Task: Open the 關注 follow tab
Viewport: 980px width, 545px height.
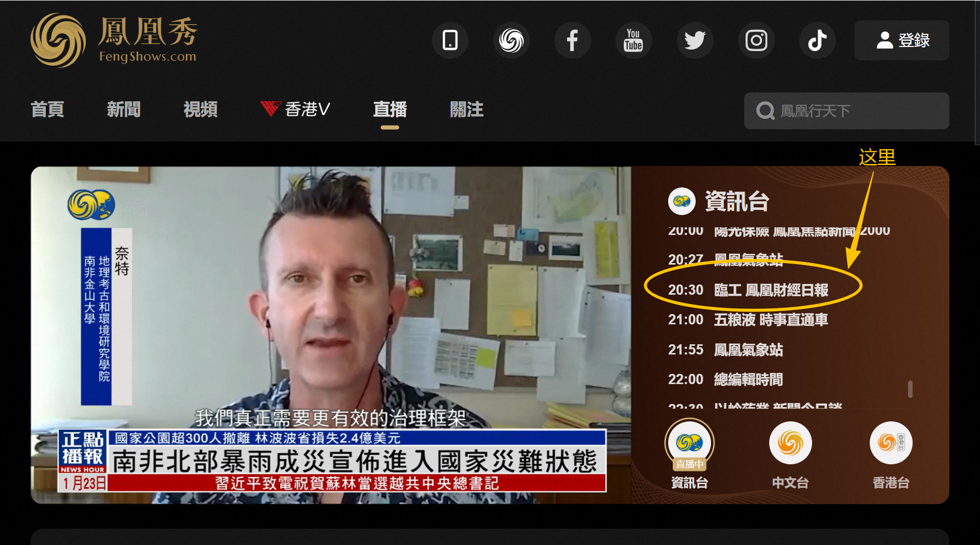Action: click(x=467, y=109)
